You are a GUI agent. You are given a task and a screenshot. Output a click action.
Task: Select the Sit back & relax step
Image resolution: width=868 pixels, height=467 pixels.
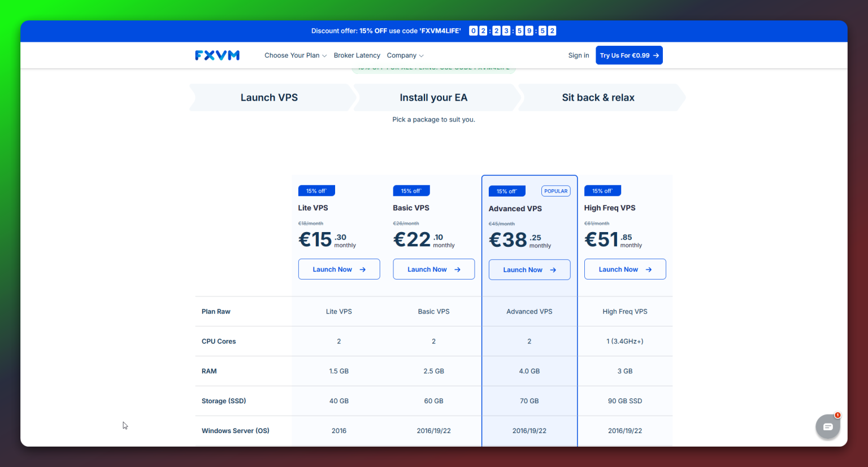[x=598, y=97]
